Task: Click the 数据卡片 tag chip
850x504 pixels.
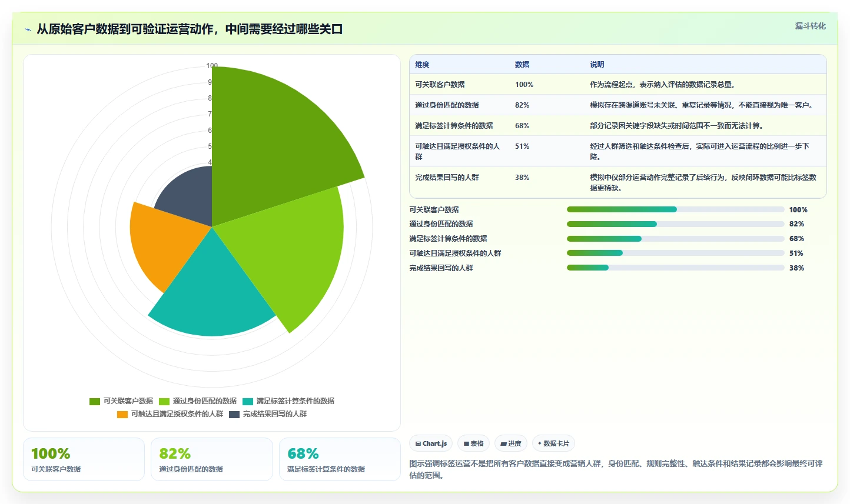Action: click(x=553, y=443)
